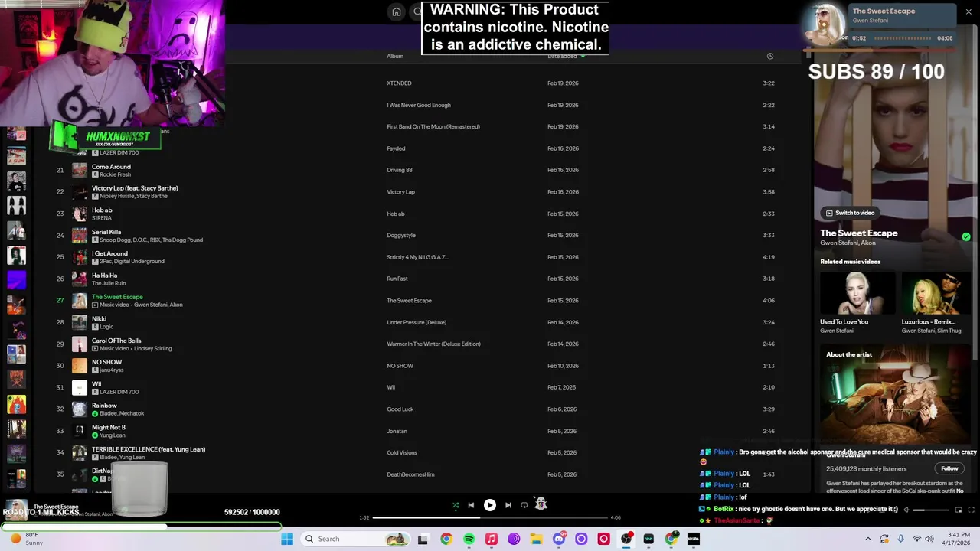The height and width of the screenshot is (551, 980).
Task: Select Carol Of The Bells track
Action: point(116,341)
